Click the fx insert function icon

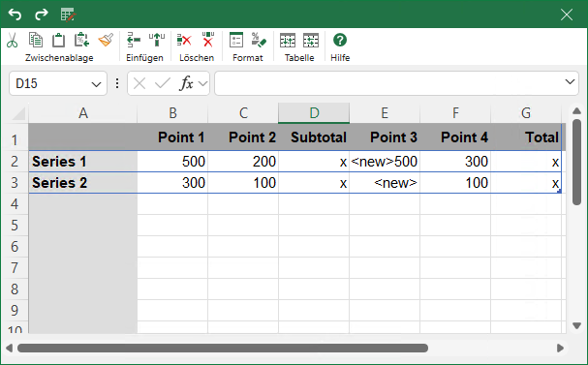[x=186, y=83]
